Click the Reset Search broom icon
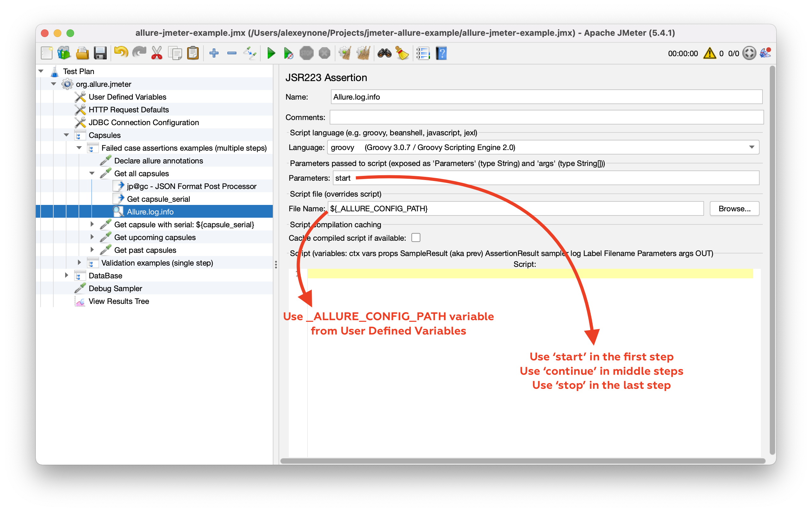The height and width of the screenshot is (512, 812). [402, 53]
